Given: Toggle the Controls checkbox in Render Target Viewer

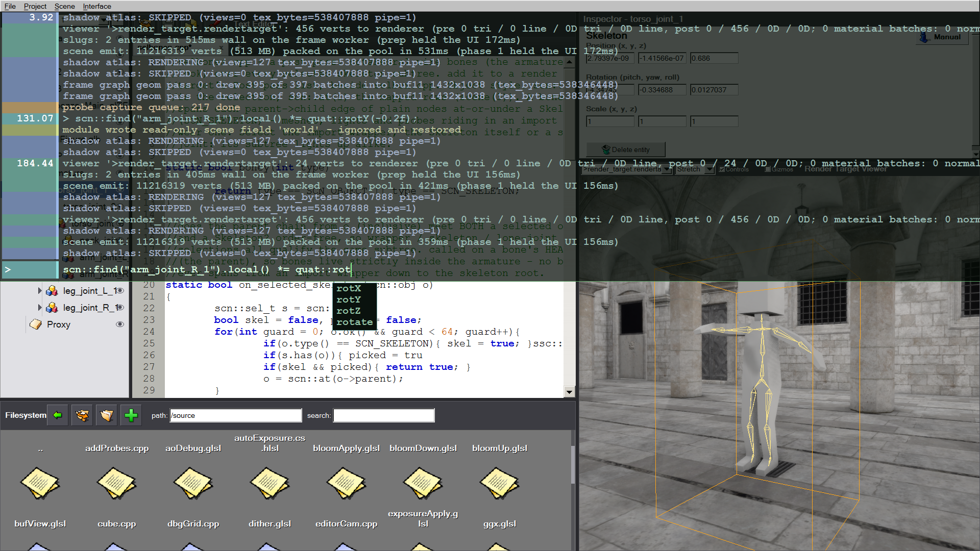Looking at the screenshot, I should click(722, 169).
